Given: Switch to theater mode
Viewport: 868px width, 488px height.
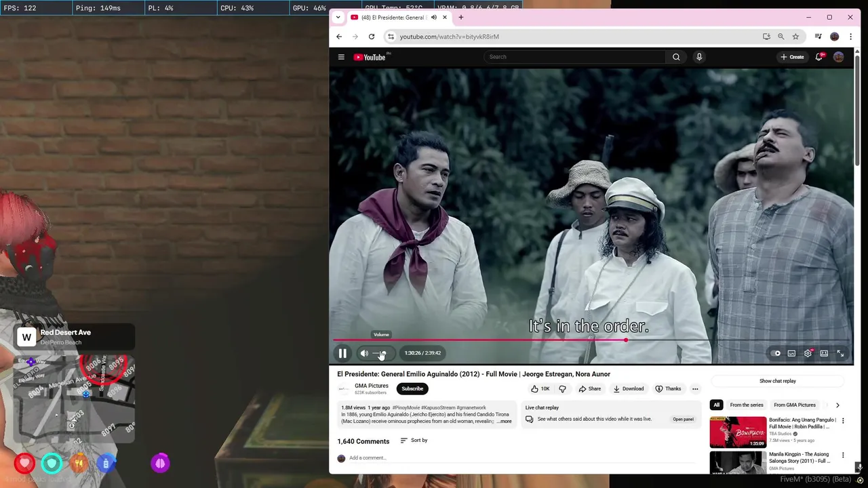Looking at the screenshot, I should [x=824, y=353].
